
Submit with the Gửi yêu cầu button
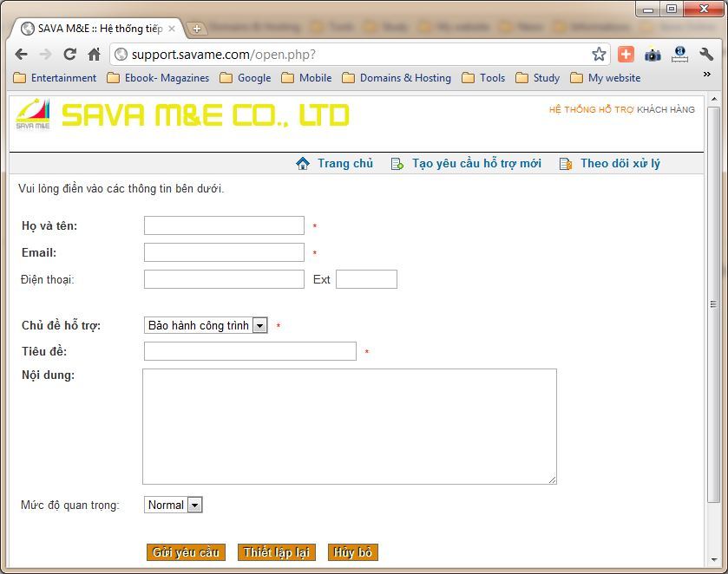[186, 552]
